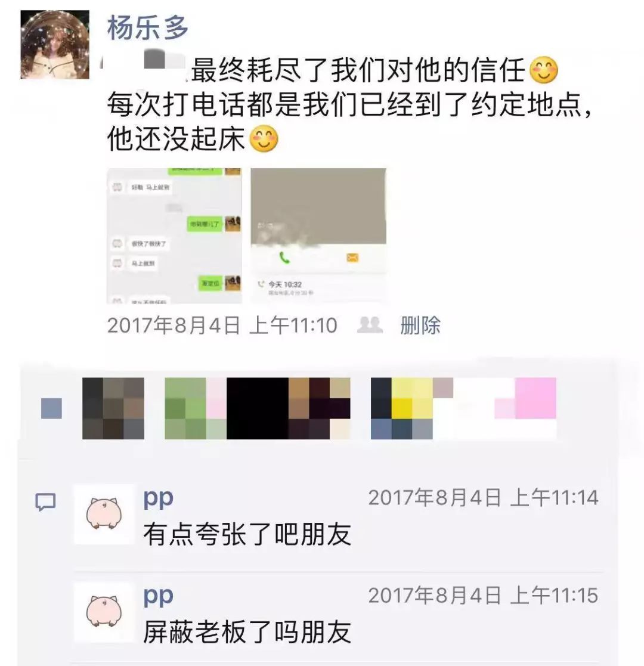Tap the small blue like heart icon

click(51, 408)
